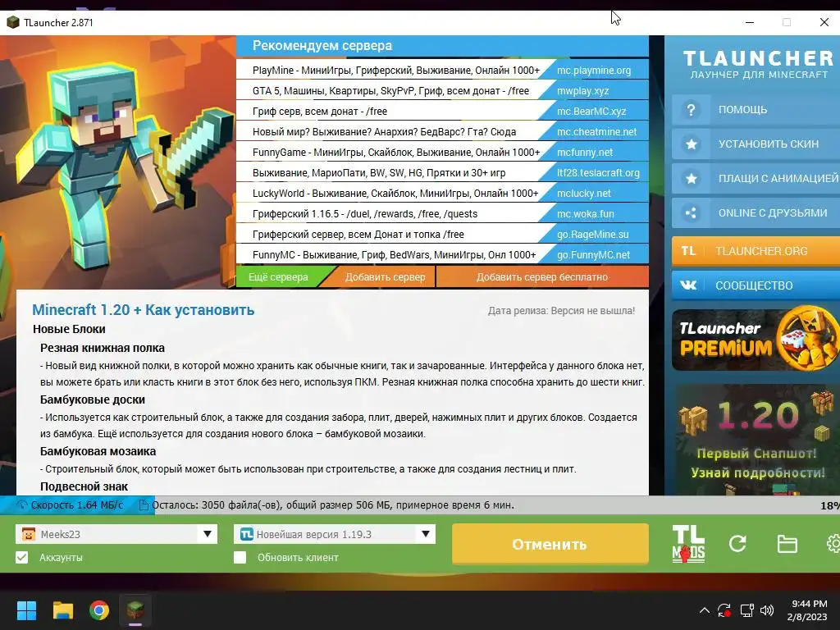Viewport: 840px width, 630px height.
Task: Open the Новейшая версия 1.19.3 combo box
Action: (x=335, y=534)
